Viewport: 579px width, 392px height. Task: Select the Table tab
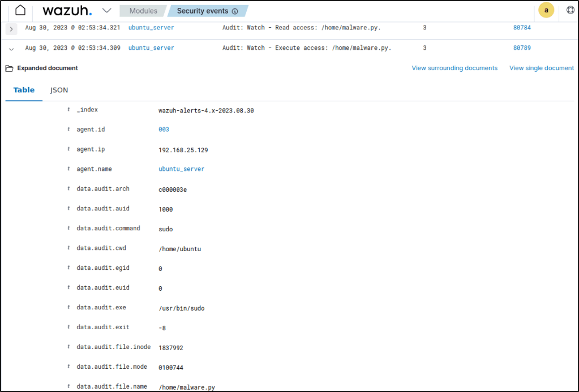point(24,90)
